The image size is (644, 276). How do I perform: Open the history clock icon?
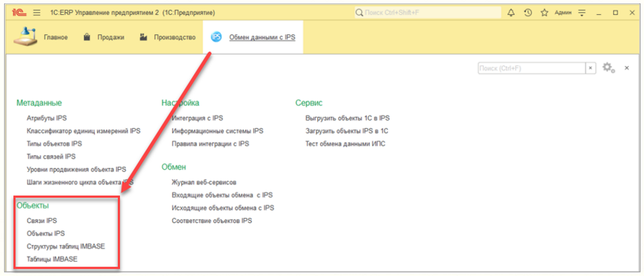pyautogui.click(x=527, y=13)
